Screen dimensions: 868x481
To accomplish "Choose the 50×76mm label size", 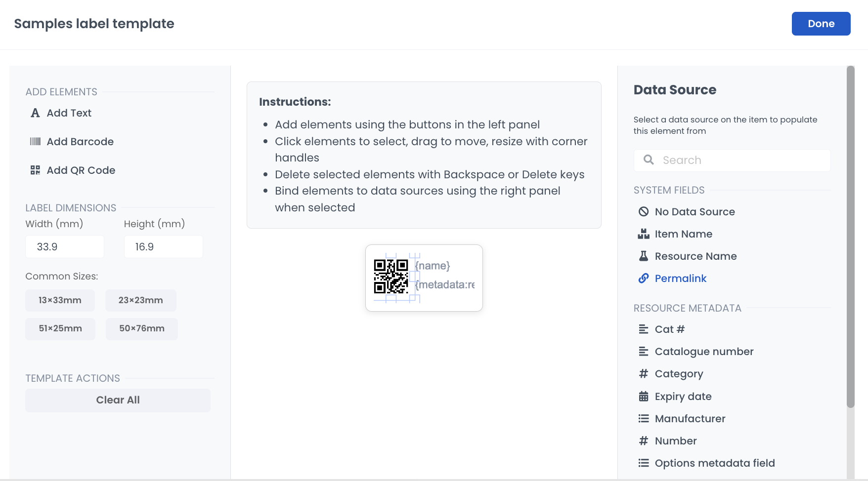I will 141,328.
